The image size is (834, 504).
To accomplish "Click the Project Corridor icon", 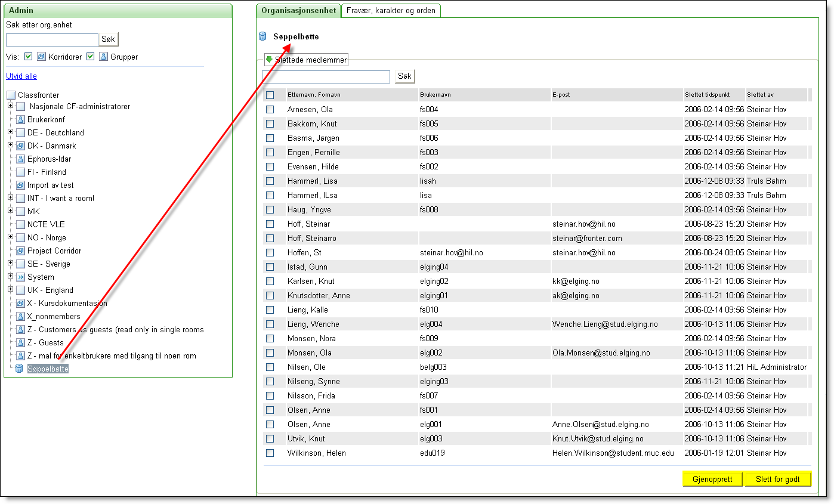I will coord(20,251).
